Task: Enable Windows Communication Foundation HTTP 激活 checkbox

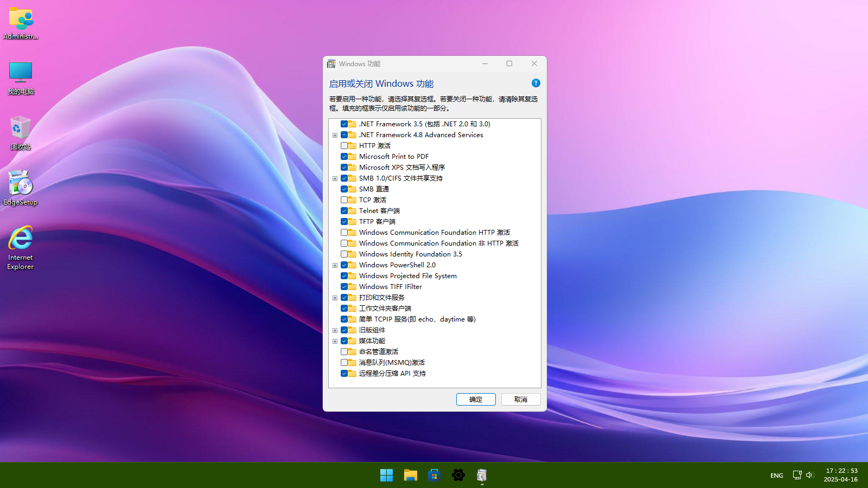Action: (344, 233)
